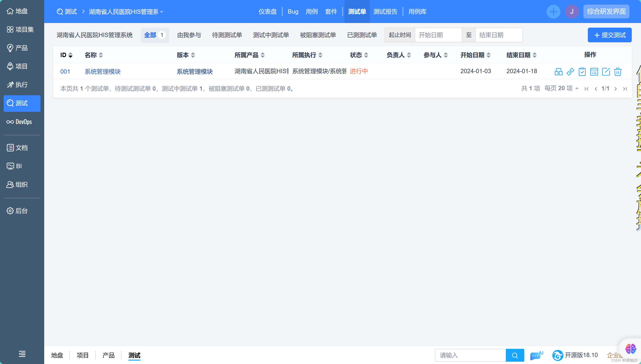This screenshot has height=364, width=641.
Task: Click the 开始日期 date input field
Action: click(438, 35)
